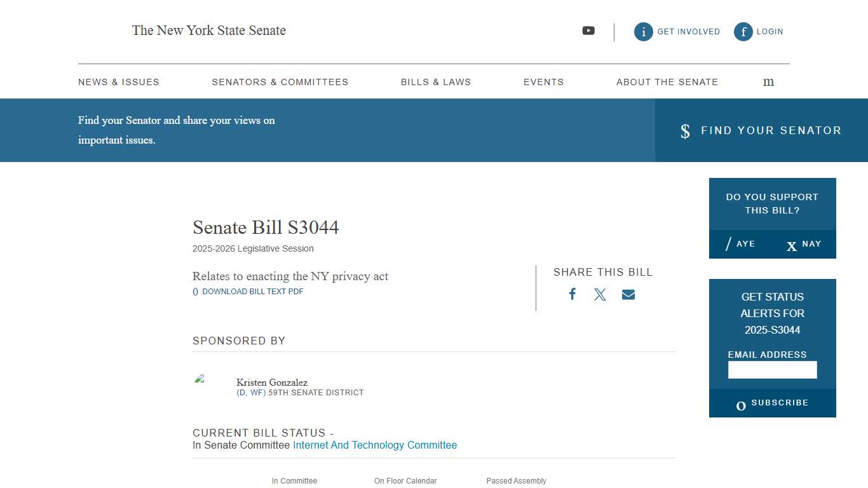Open the Senate YouTube channel icon
This screenshot has width=868, height=488.
click(588, 30)
